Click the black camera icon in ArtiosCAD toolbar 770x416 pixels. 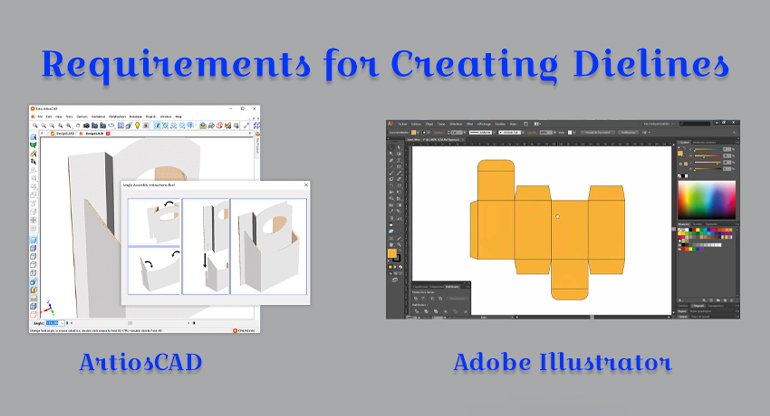pyautogui.click(x=86, y=126)
